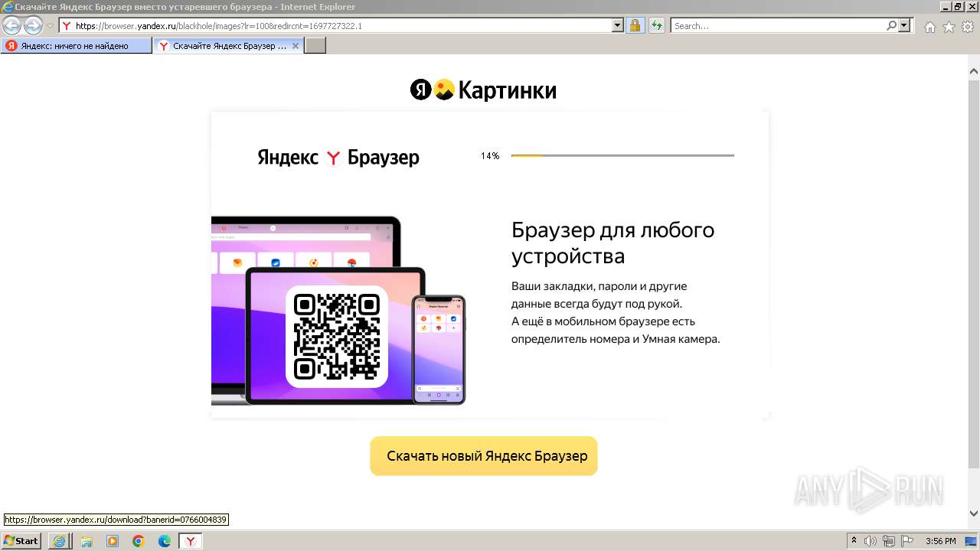The width and height of the screenshot is (980, 551).
Task: Click the network tray icon
Action: click(889, 541)
